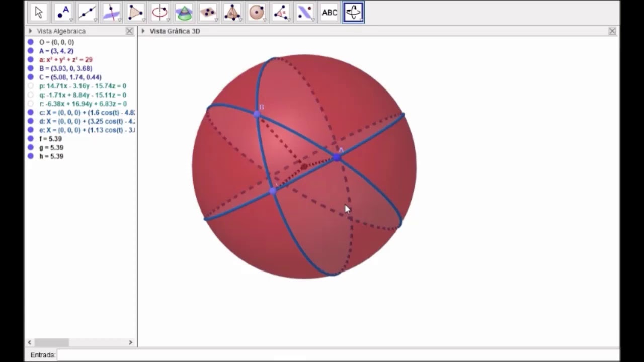Screen dimensions: 644x362
Task: Click the algebra panel horizontal scrollbar thumb
Action: pos(51,342)
